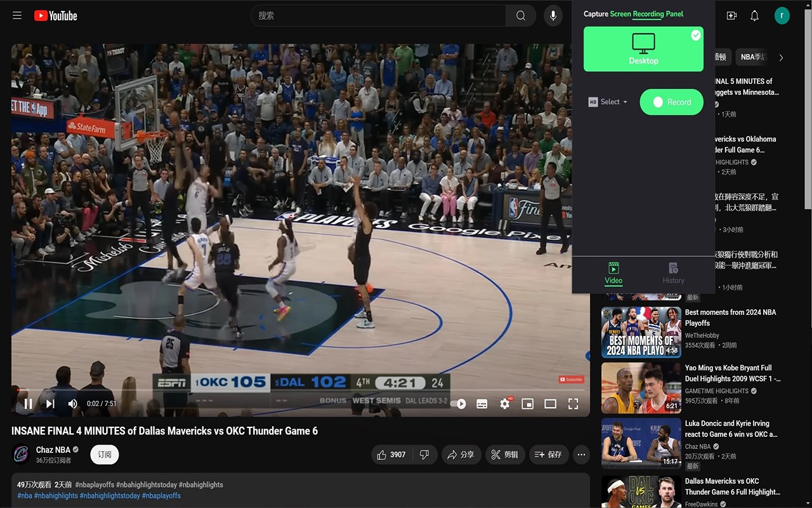Enable theater mode
Screen dimensions: 812x508
[551, 404]
